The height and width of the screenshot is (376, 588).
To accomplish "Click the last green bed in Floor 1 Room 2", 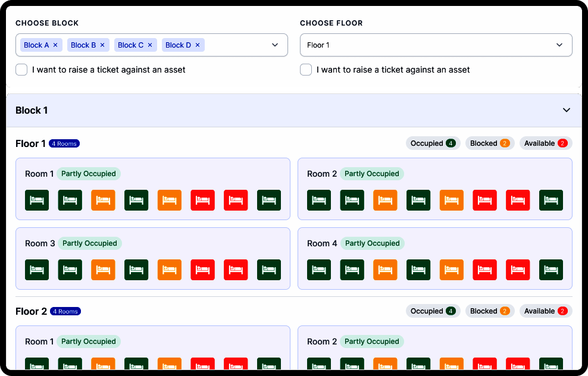I will click(x=551, y=200).
